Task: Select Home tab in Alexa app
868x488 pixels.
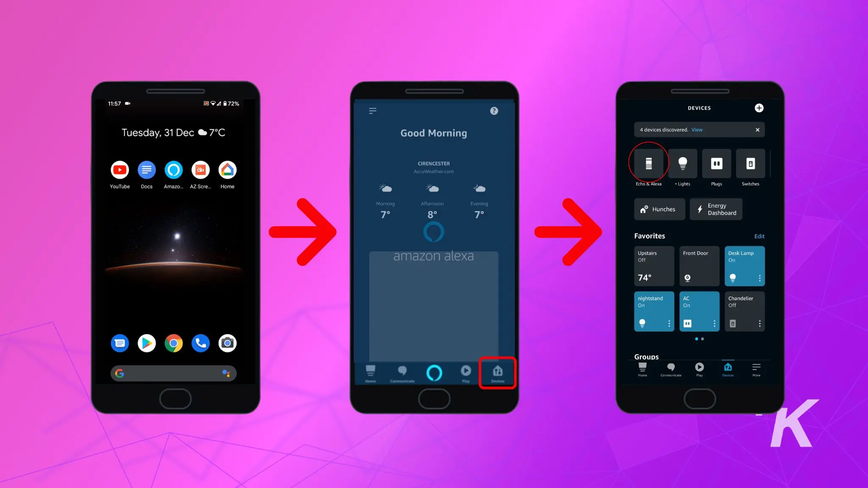Action: point(370,372)
